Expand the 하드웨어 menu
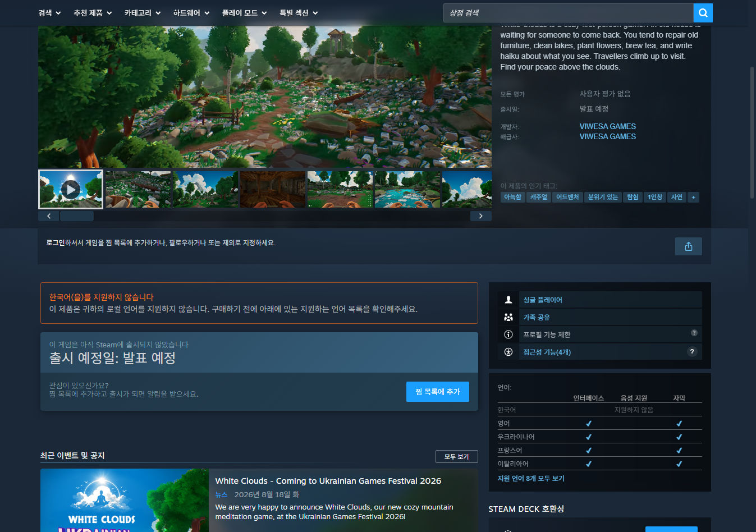 point(191,13)
